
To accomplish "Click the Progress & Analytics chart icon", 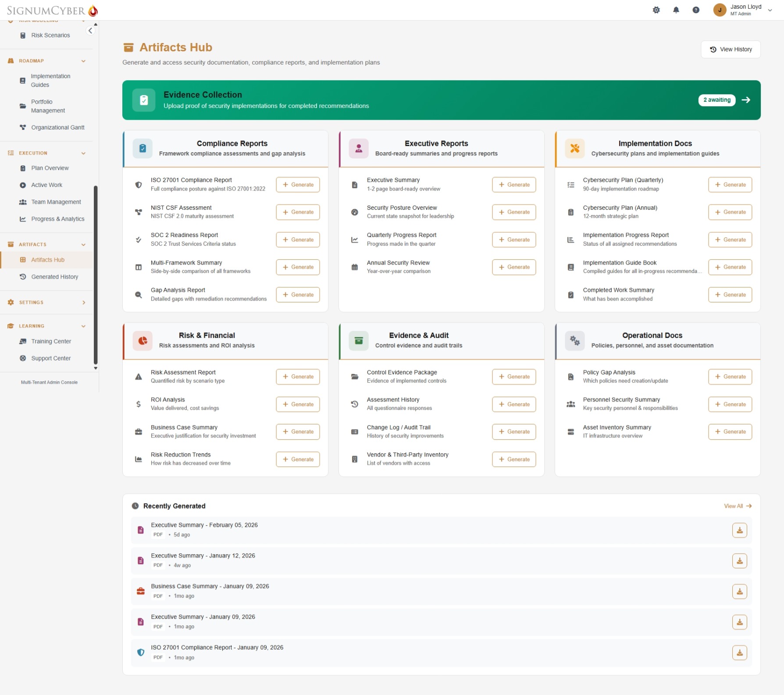I will (22, 219).
